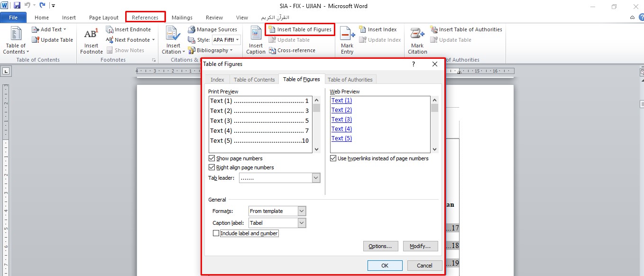Click Insert Table of Figures
This screenshot has width=644, height=276.
pos(300,29)
